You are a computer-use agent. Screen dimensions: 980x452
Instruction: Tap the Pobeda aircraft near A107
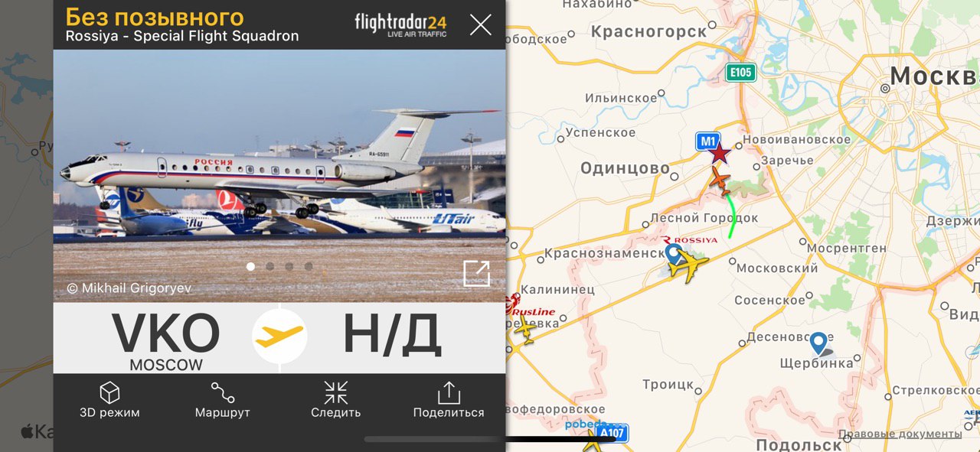point(590,440)
